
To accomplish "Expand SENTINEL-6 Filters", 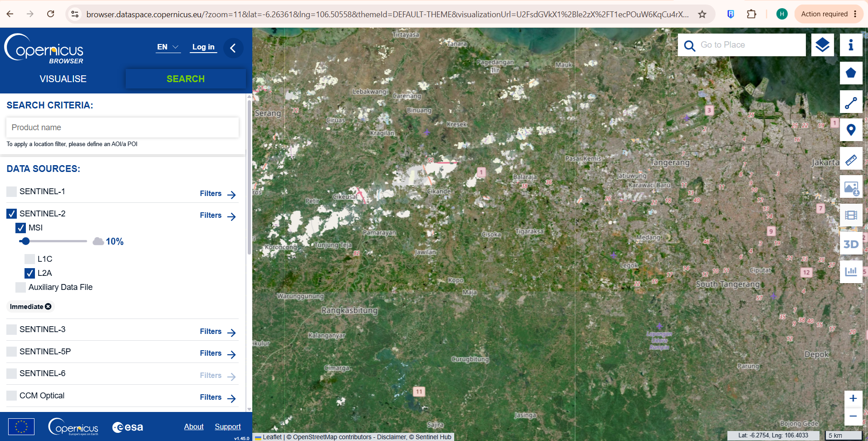I will (218, 376).
